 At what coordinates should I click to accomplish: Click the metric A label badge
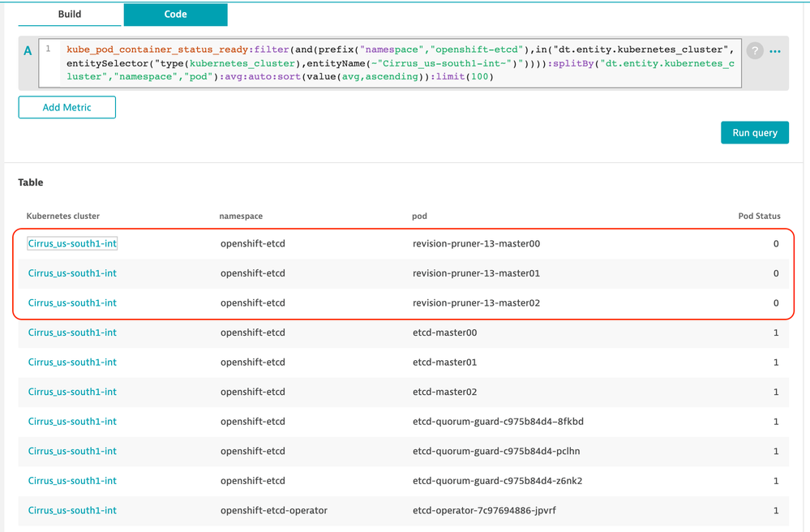[x=28, y=51]
